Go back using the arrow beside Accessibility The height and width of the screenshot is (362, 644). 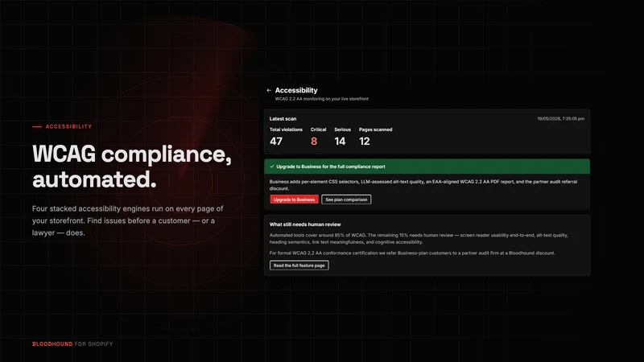pyautogui.click(x=269, y=90)
